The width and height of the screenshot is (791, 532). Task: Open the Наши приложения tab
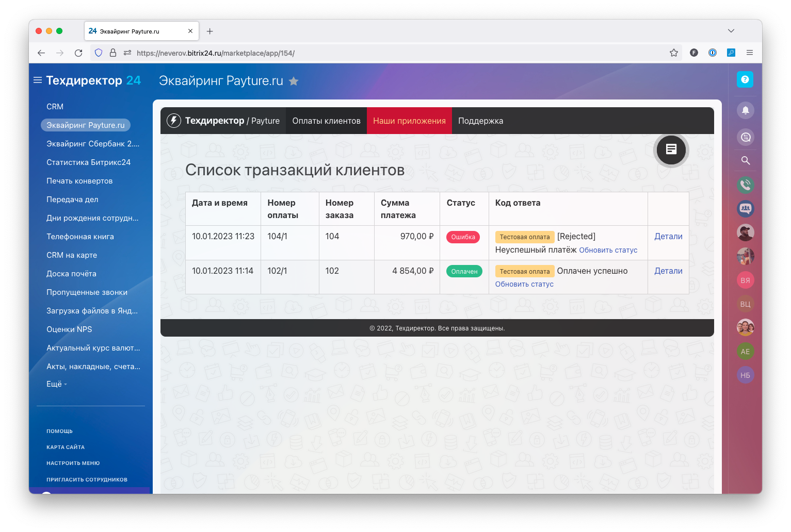410,121
